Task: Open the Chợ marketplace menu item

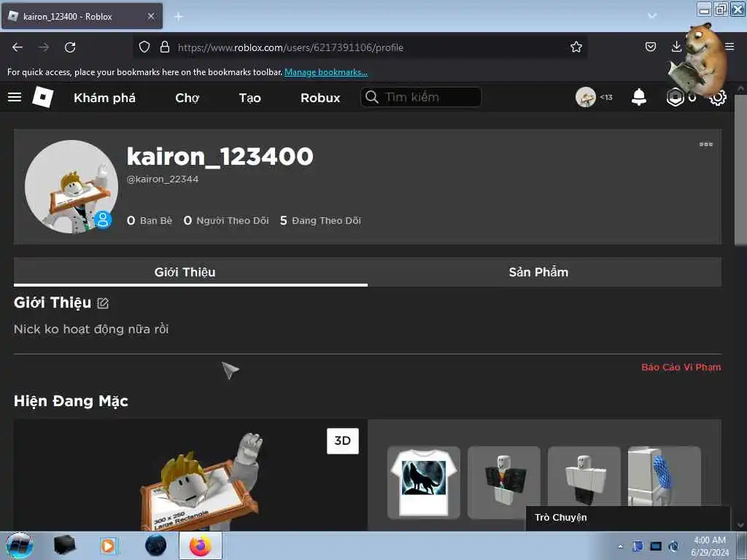Action: pyautogui.click(x=187, y=98)
